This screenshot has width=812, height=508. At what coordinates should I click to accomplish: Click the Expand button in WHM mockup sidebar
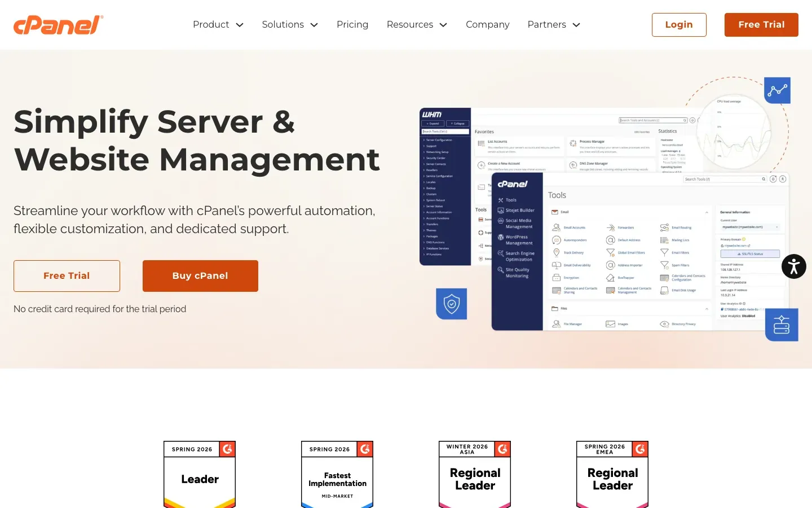click(x=433, y=123)
